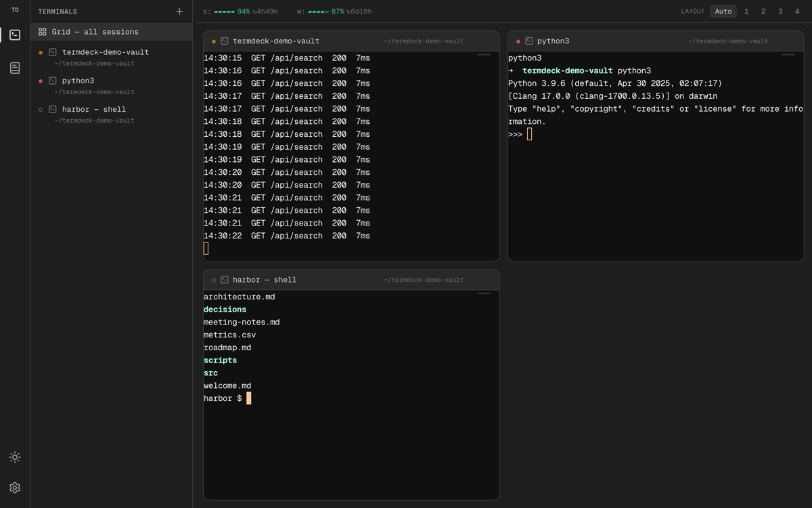Click the scripts directory name
This screenshot has width=812, height=508.
[220, 360]
